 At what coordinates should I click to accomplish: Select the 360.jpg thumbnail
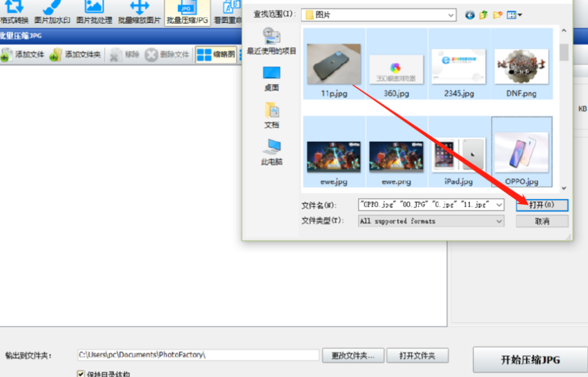[396, 64]
